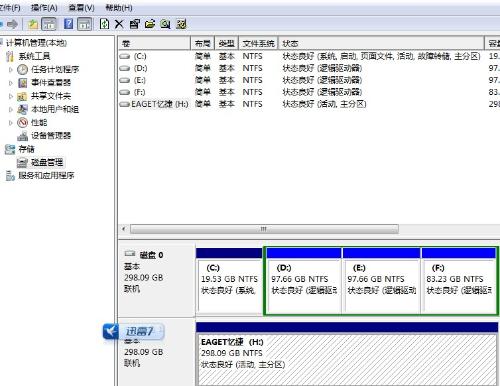Expand the 本地用户和组 node triangle
This screenshot has height=386, width=500.
pos(11,109)
